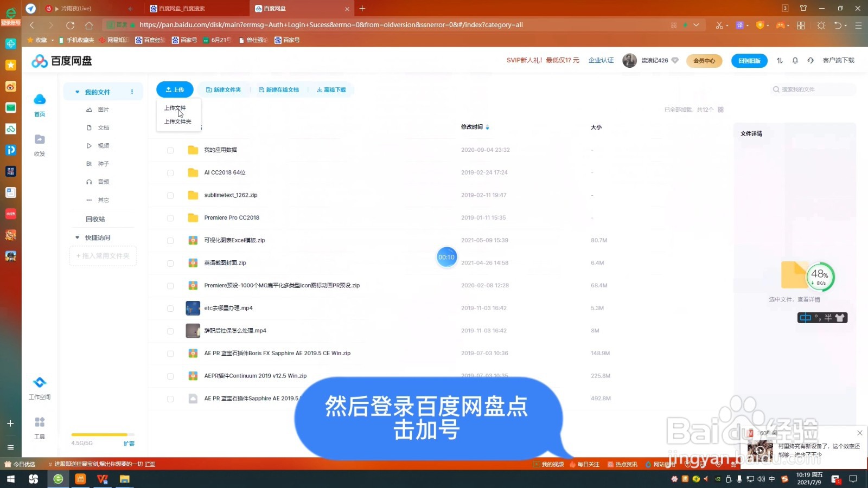868x488 pixels.
Task: Expand the address bar dropdown chevron
Action: coord(696,25)
